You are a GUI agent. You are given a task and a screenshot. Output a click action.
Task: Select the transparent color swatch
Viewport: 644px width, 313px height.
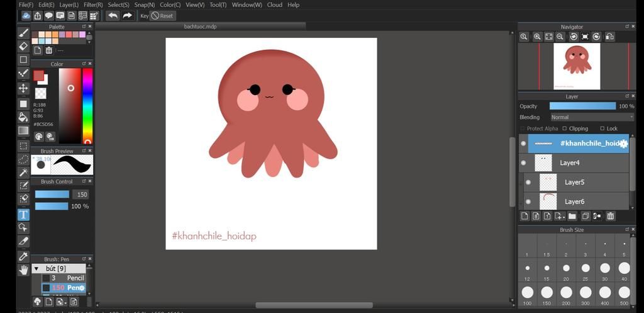pos(40,93)
